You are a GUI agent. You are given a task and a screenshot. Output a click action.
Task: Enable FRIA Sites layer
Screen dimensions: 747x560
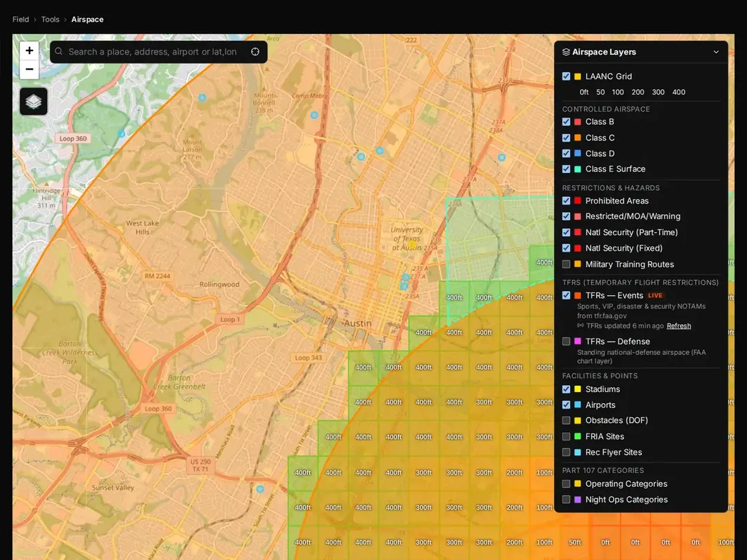pyautogui.click(x=566, y=436)
